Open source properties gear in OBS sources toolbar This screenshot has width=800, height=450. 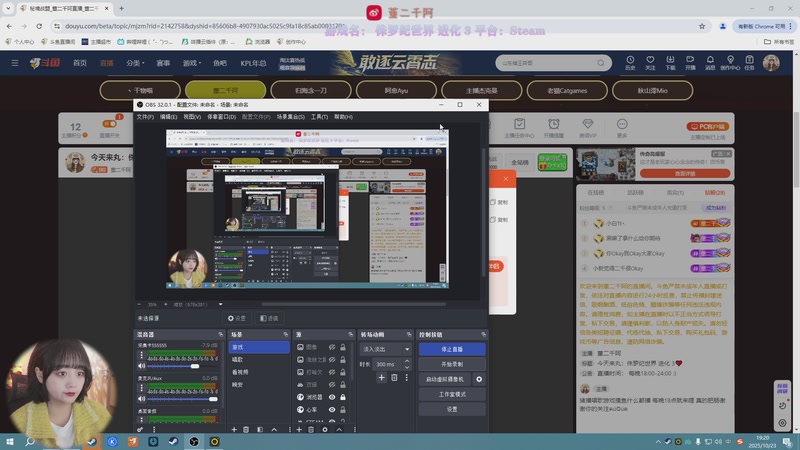[x=325, y=430]
